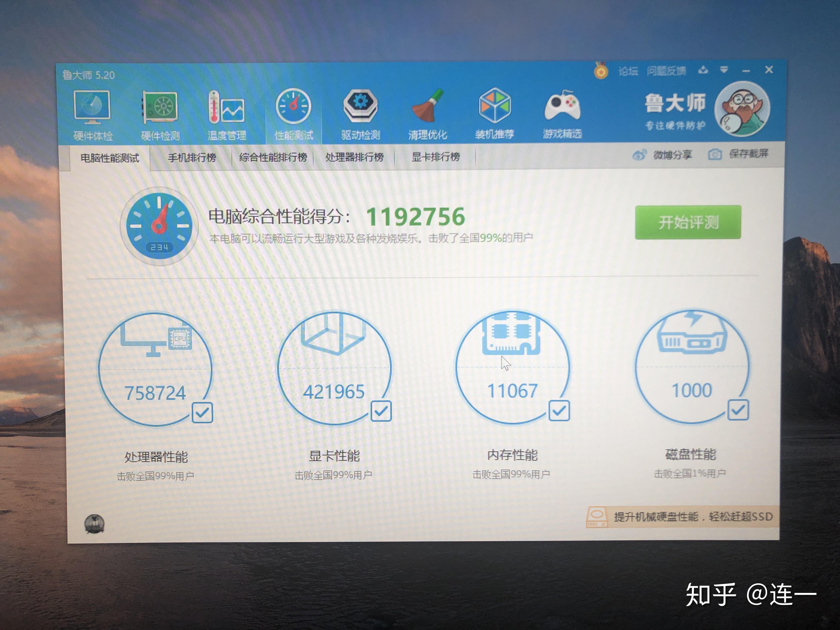Screen dimensions: 840x630
Task: Click the camera screenshot icon
Action: (715, 154)
